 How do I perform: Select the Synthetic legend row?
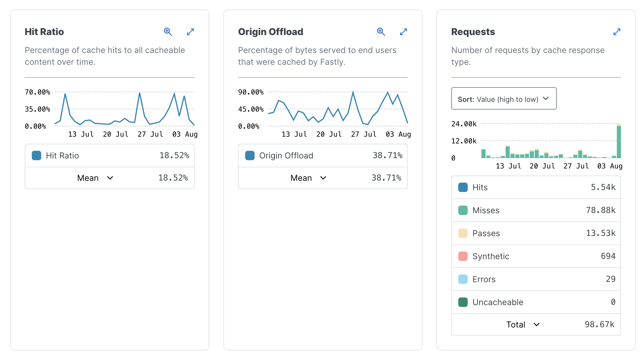(536, 256)
